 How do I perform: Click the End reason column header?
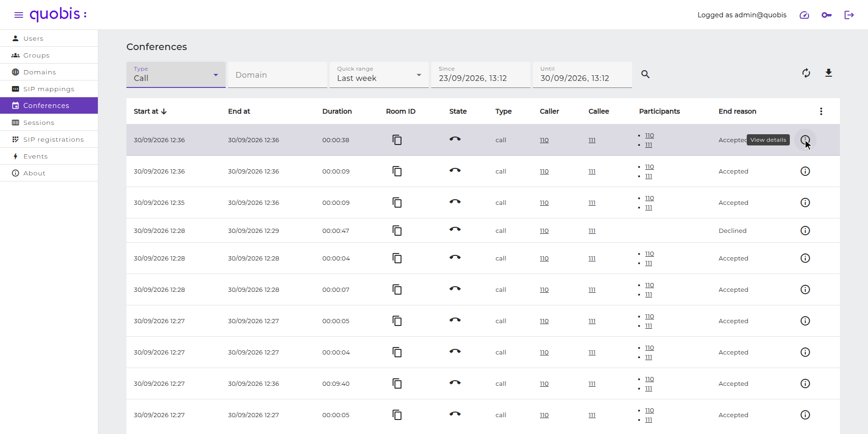pos(737,111)
